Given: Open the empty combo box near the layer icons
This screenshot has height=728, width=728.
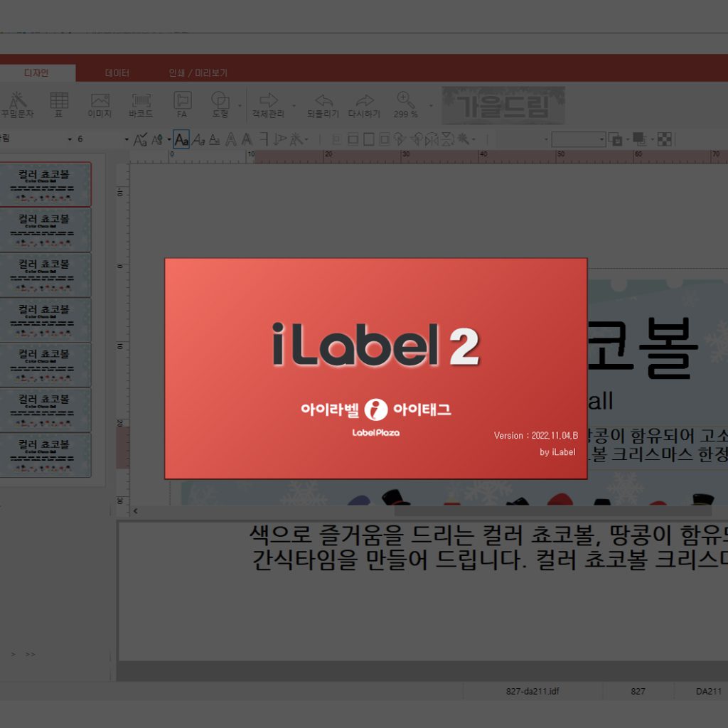Looking at the screenshot, I should pos(579,139).
